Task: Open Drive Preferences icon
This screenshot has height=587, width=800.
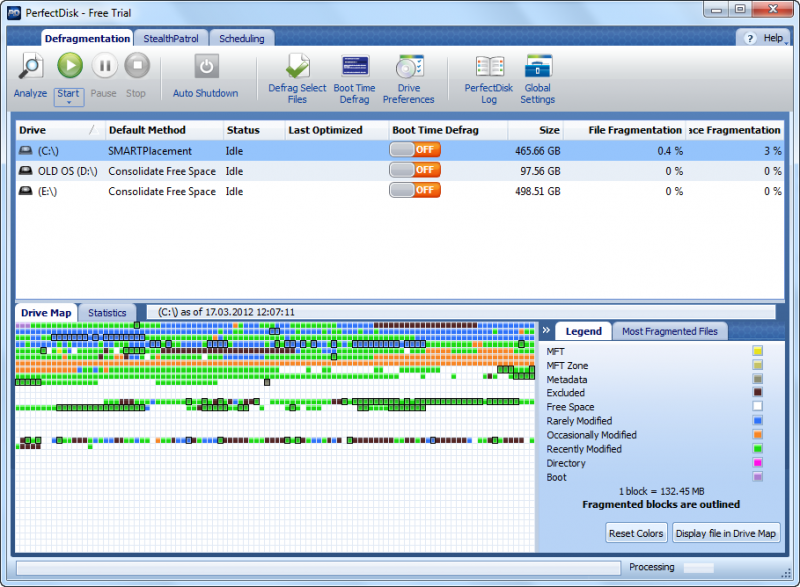Action: pyautogui.click(x=409, y=67)
